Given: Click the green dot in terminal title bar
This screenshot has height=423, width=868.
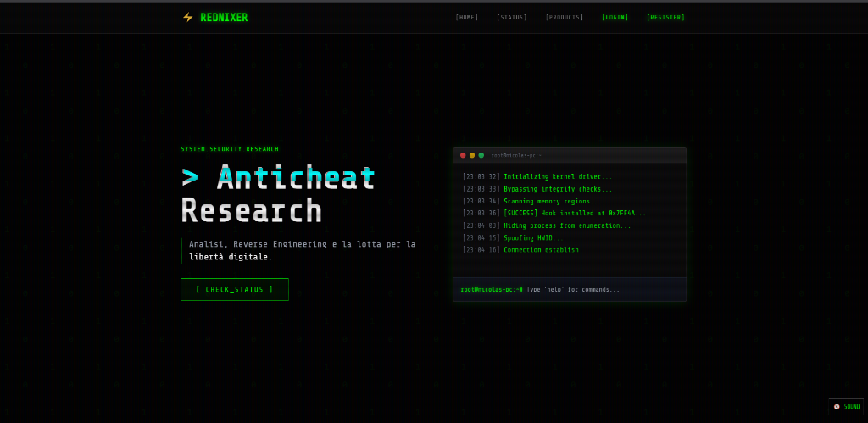Looking at the screenshot, I should pyautogui.click(x=481, y=156).
